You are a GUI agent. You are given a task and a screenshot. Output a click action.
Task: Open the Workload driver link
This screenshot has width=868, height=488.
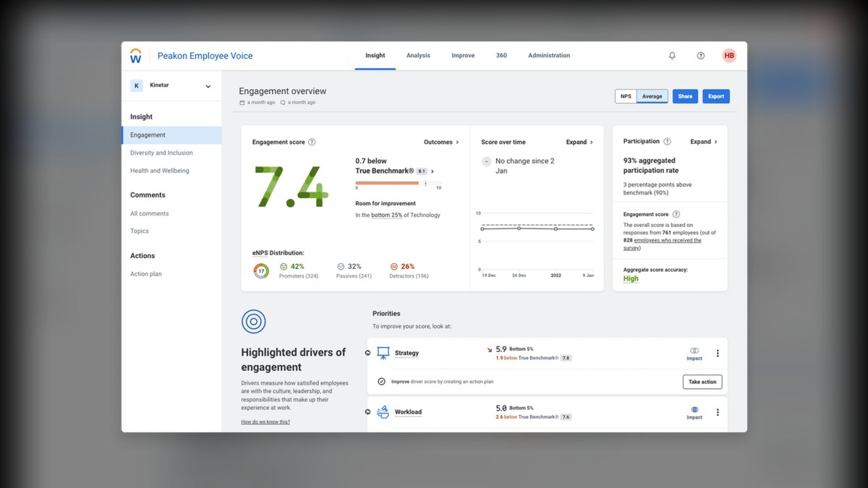(x=408, y=412)
